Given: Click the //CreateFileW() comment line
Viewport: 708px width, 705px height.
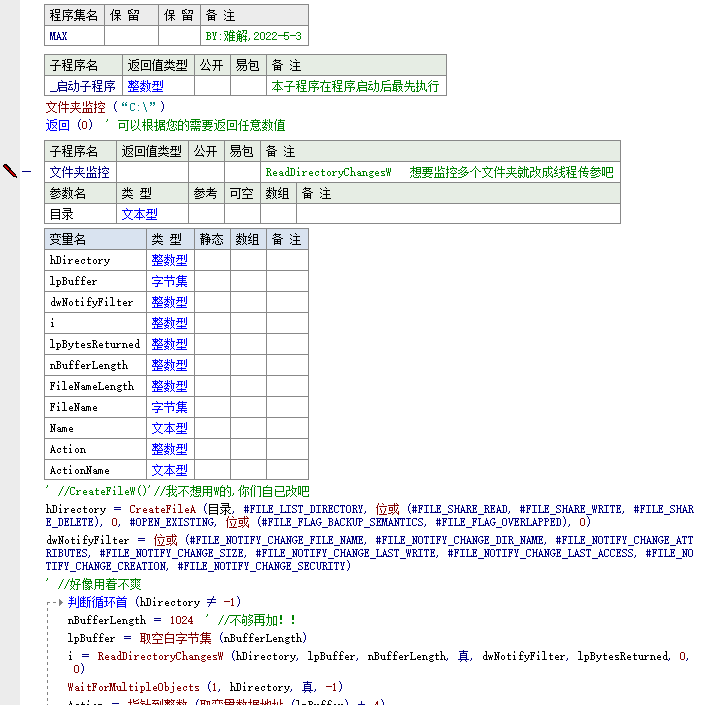Looking at the screenshot, I should tap(177, 491).
